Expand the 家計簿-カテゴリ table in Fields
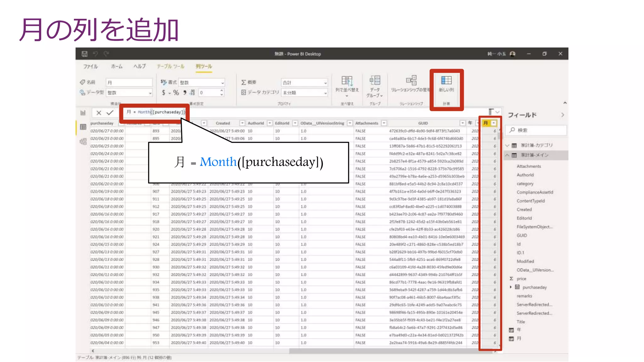 pos(507,145)
